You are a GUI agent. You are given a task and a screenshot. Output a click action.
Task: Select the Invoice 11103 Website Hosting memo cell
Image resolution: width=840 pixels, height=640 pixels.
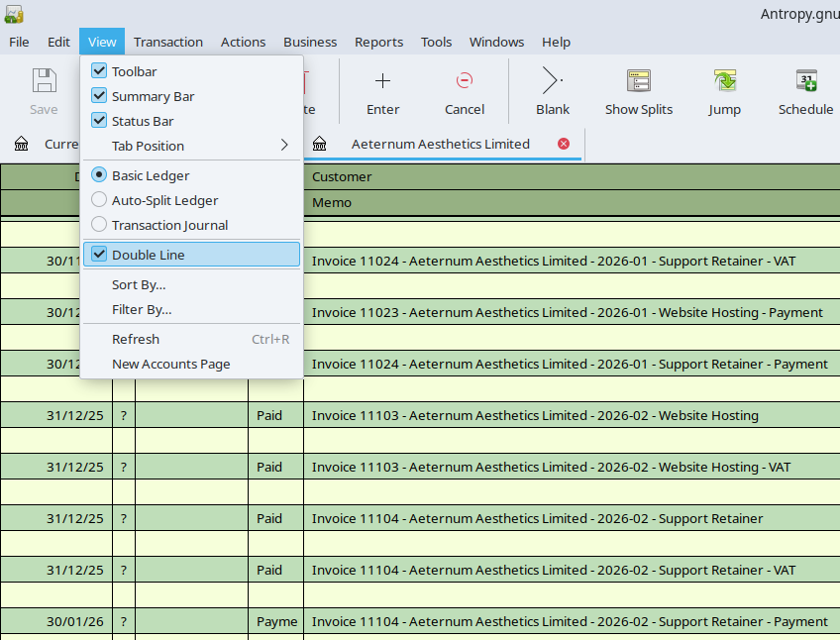click(x=535, y=415)
